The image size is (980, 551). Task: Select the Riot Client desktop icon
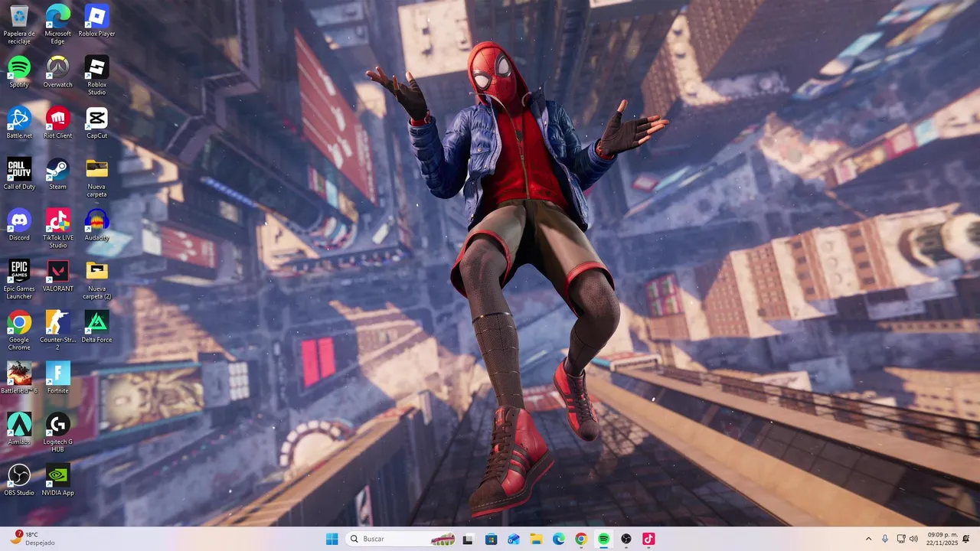57,123
